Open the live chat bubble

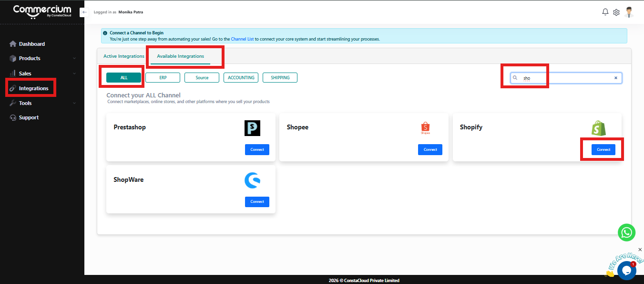tap(626, 271)
